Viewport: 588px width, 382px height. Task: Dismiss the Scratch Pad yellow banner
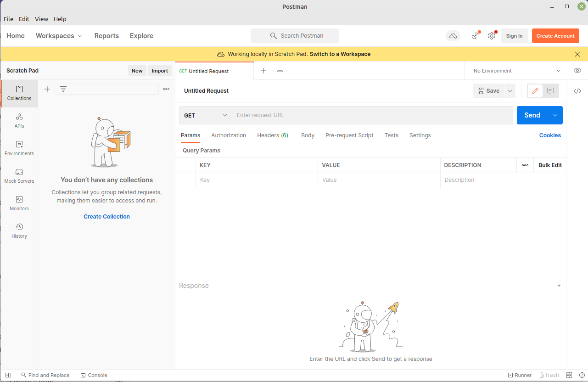coord(577,54)
